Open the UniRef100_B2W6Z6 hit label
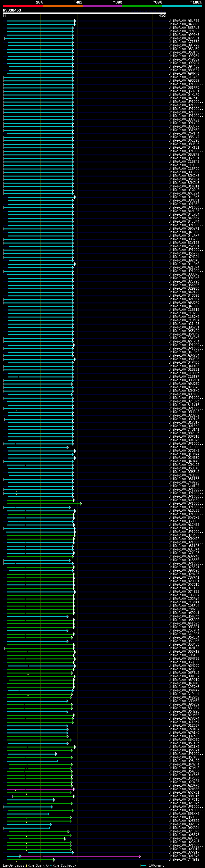 tap(184, 789)
